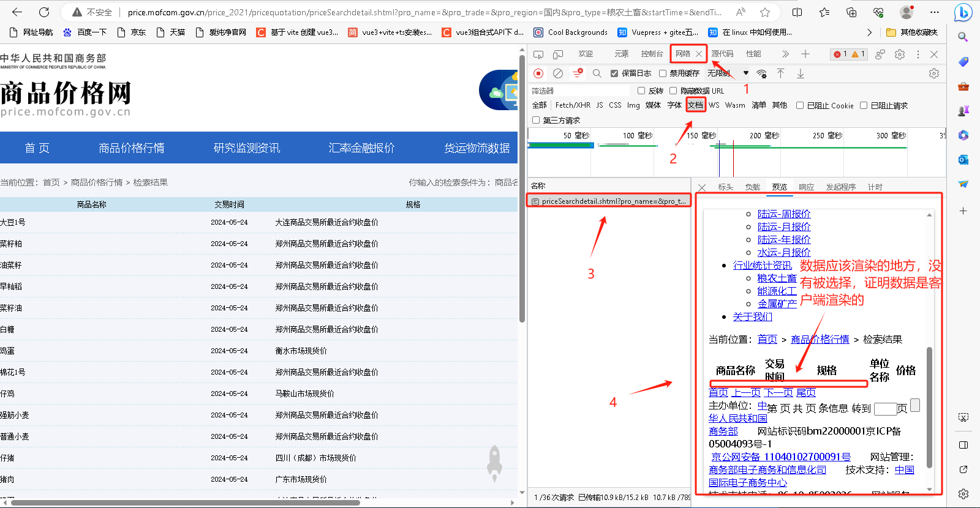Click the preview pane vertical scrollbar

click(929, 408)
